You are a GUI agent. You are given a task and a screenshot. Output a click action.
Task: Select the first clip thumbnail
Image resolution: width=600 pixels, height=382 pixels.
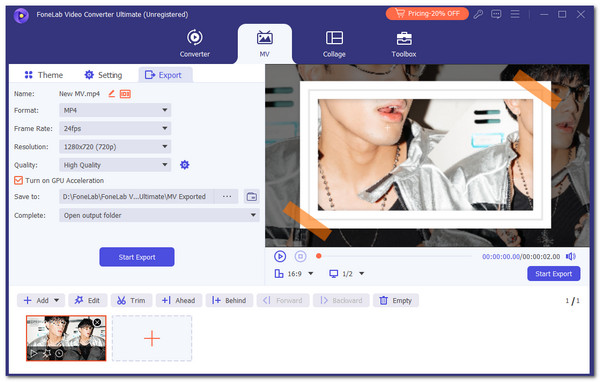[66, 338]
